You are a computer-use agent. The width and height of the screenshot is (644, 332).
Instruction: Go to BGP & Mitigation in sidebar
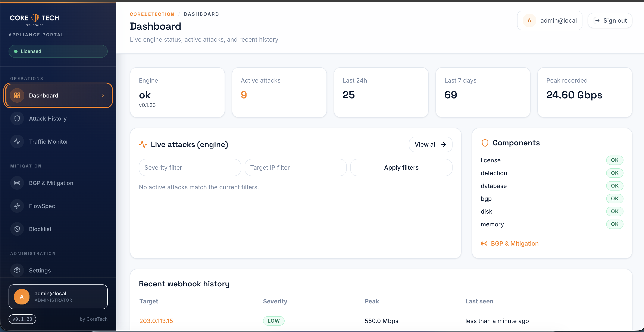pyautogui.click(x=58, y=183)
